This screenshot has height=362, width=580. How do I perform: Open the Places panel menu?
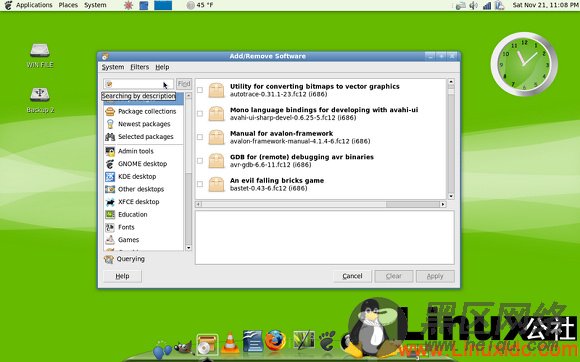point(68,5)
